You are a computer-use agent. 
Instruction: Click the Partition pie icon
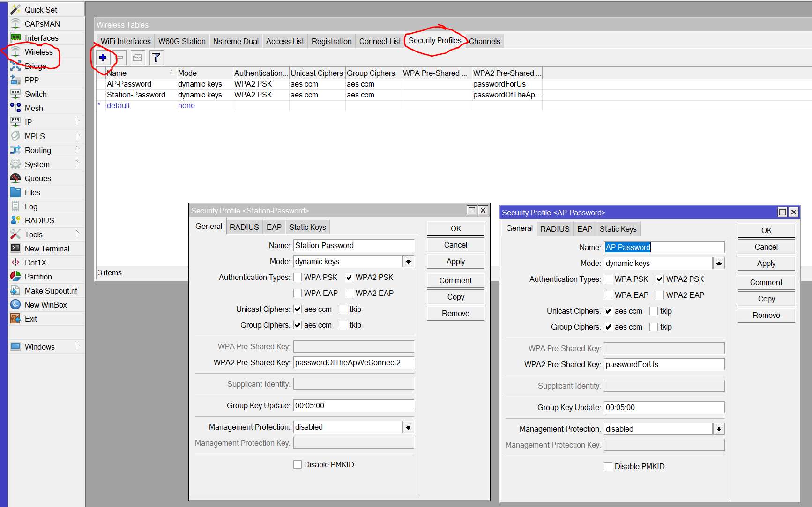point(15,276)
